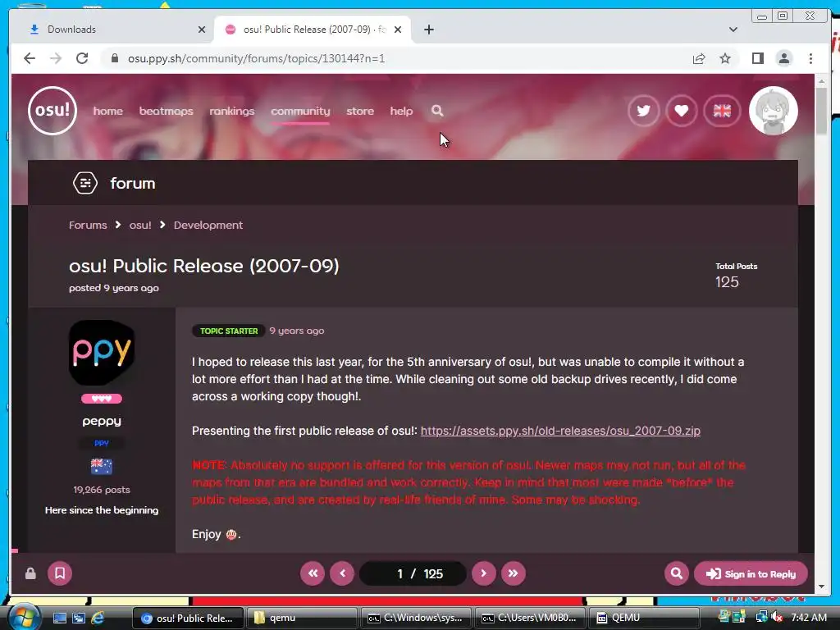Click Sign in to Reply button
This screenshot has width=840, height=630.
point(751,573)
